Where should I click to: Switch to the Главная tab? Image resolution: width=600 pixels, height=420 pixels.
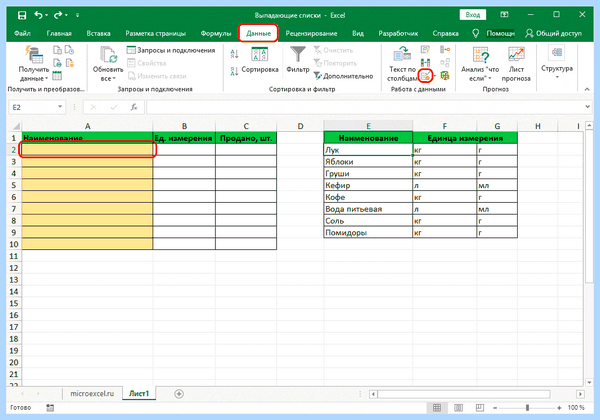[59, 33]
